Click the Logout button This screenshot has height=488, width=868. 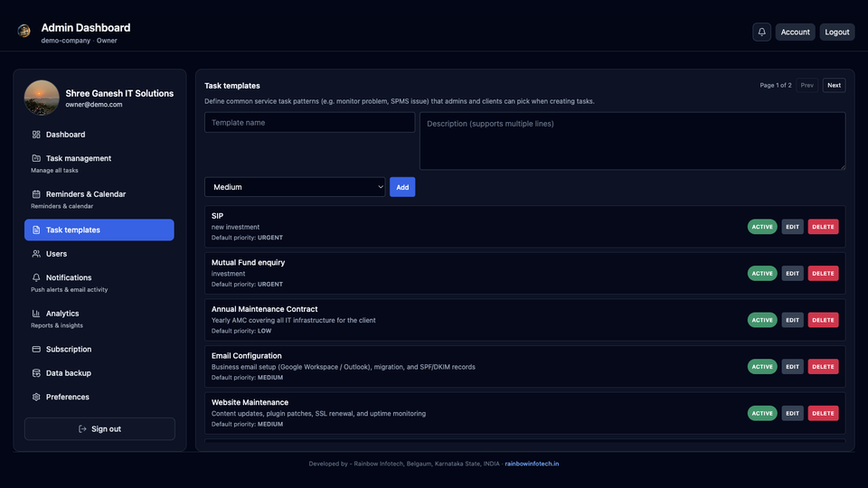[837, 33]
